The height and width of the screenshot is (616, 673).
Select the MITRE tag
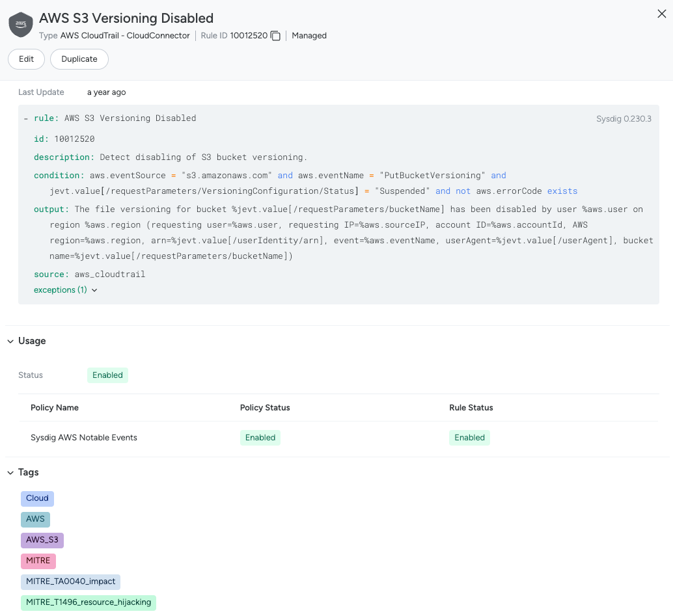point(38,561)
